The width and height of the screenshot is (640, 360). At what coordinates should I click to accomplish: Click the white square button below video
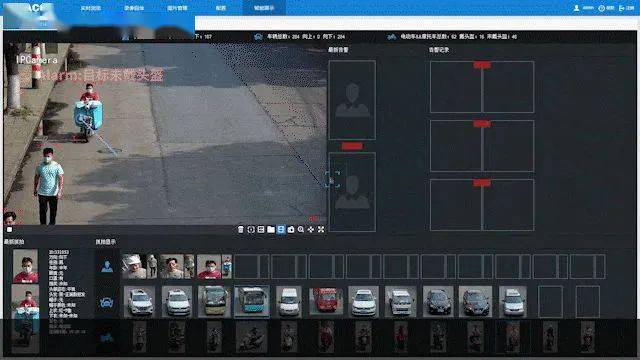(9, 229)
